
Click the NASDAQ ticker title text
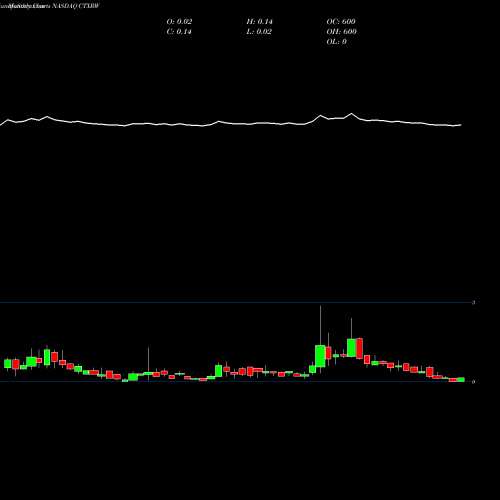[x=76, y=6]
